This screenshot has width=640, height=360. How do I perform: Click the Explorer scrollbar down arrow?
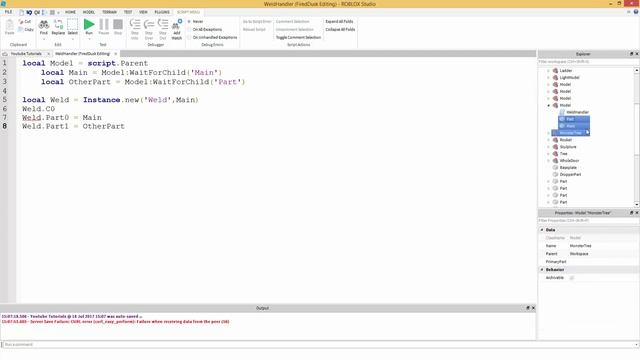[637, 204]
